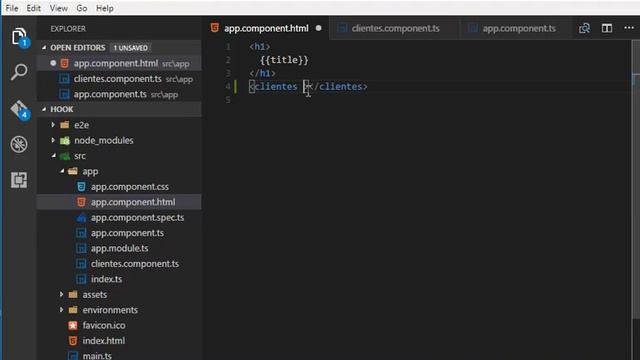Expand the e2e folder arrow
This screenshot has width=640, height=360.
(x=53, y=124)
